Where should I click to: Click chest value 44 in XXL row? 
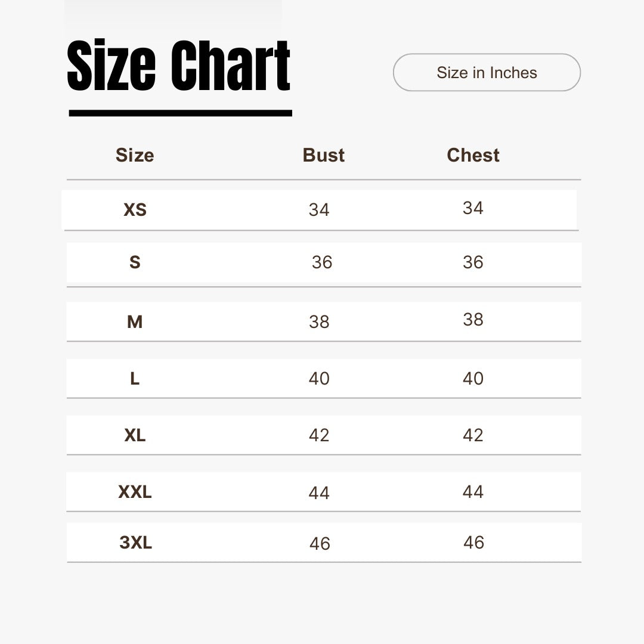[x=473, y=492]
